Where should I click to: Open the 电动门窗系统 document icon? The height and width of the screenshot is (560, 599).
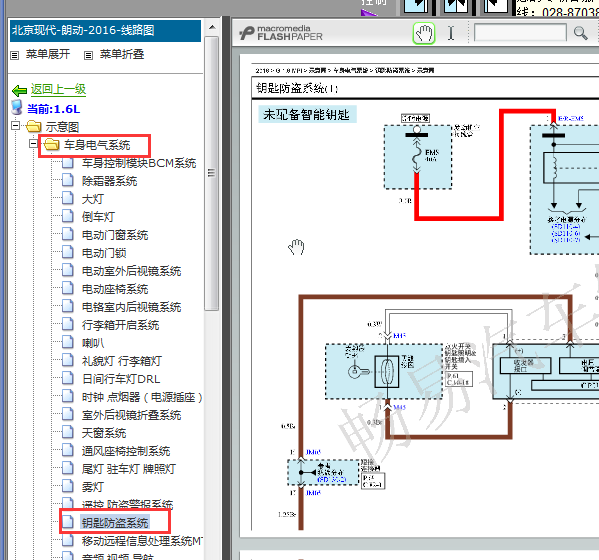click(x=68, y=234)
